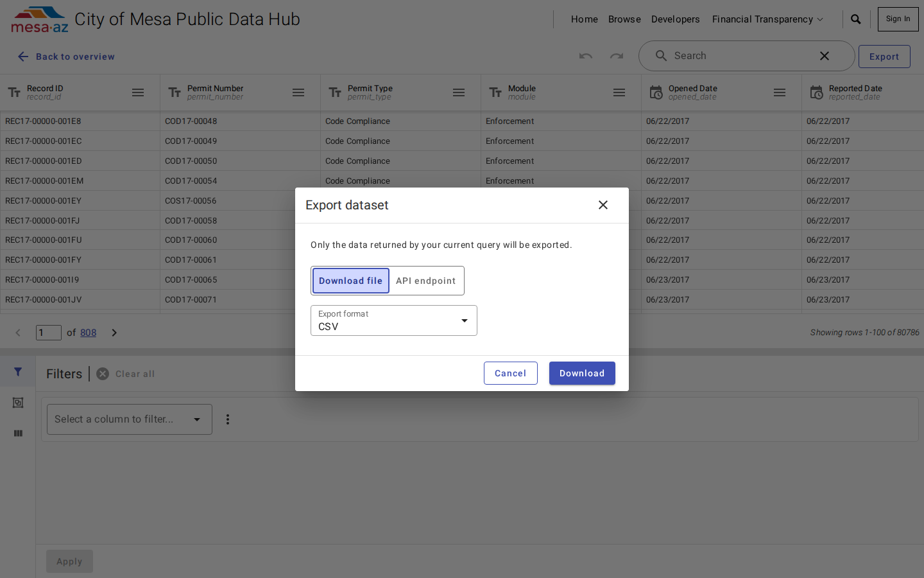This screenshot has width=924, height=578.
Task: Click cell REC17-00000-001JV
Action: [80, 299]
